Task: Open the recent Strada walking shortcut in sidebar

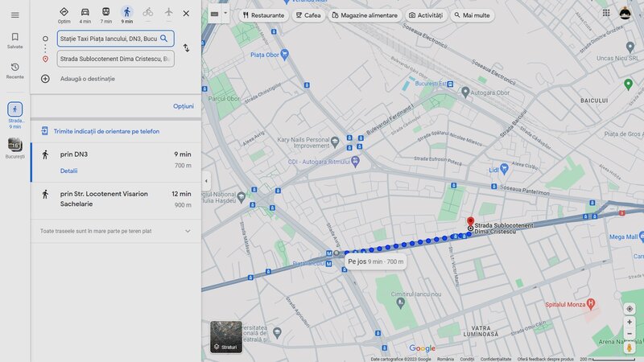Action: pyautogui.click(x=14, y=115)
